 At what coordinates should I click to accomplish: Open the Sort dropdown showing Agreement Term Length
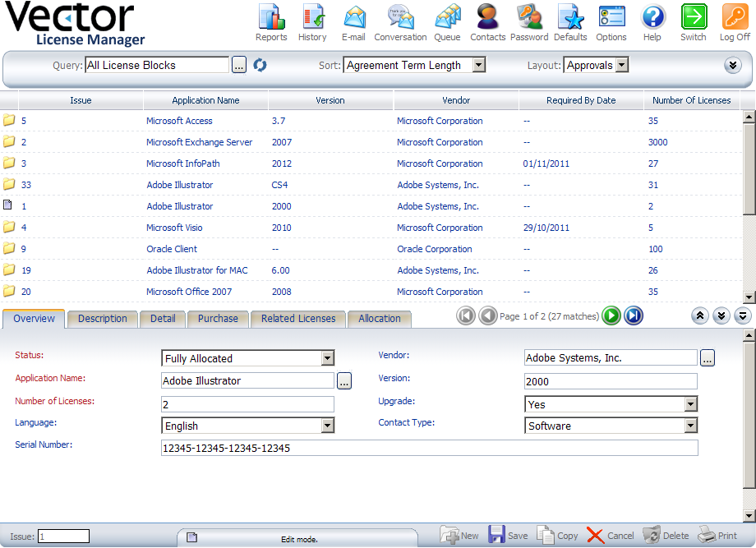click(x=478, y=64)
